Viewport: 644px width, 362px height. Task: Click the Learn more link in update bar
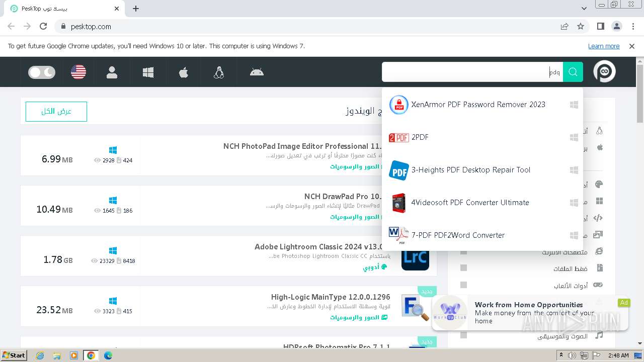tap(604, 46)
